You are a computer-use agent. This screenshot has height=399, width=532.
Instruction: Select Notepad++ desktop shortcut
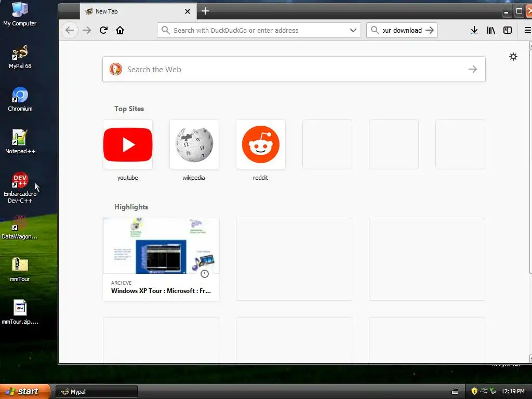20,142
